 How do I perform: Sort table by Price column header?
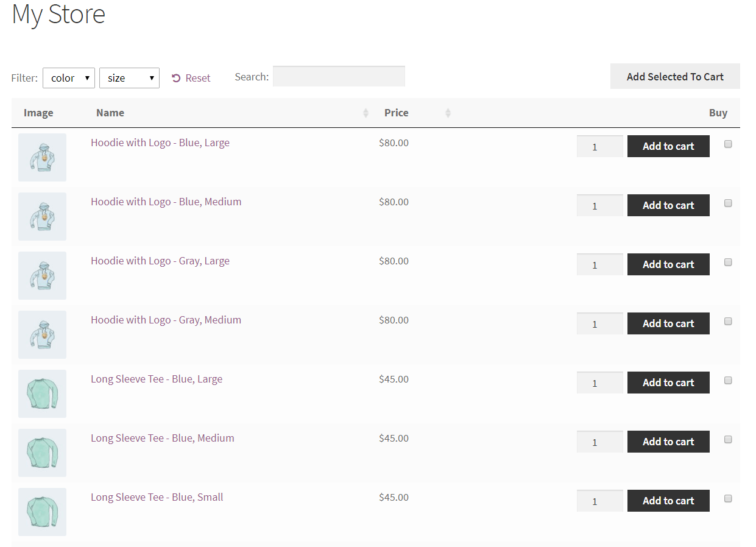[x=396, y=113]
